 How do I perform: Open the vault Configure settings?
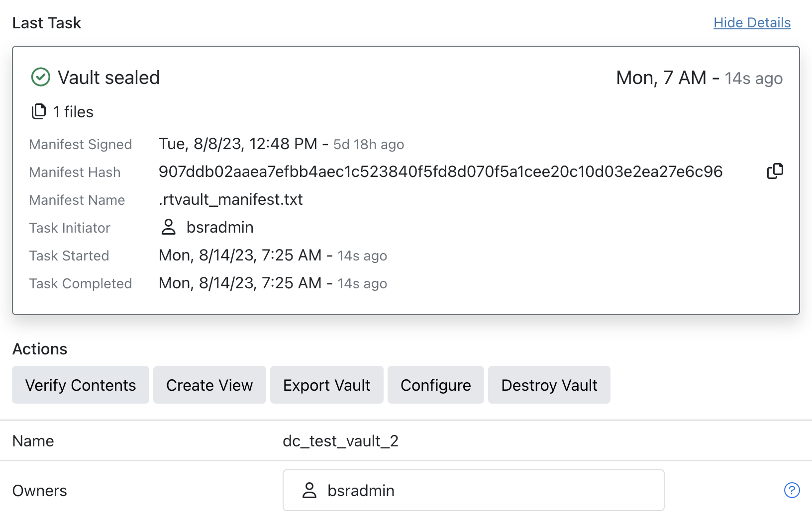[435, 385]
